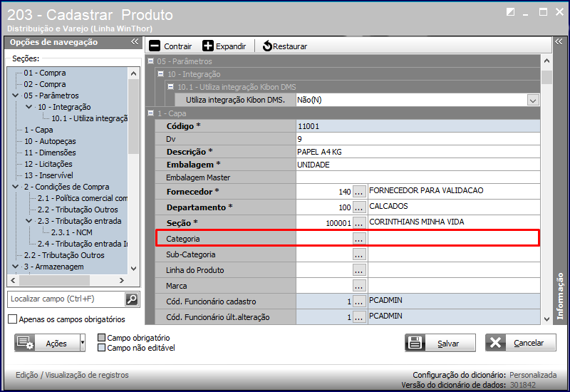Select 2.4 - Tributação entrada tree item
The image size is (570, 392).
point(83,244)
